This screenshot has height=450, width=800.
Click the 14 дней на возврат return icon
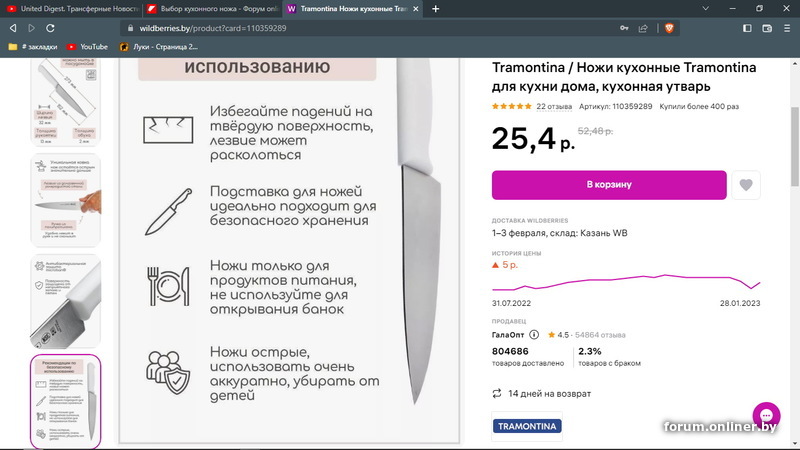(x=496, y=393)
